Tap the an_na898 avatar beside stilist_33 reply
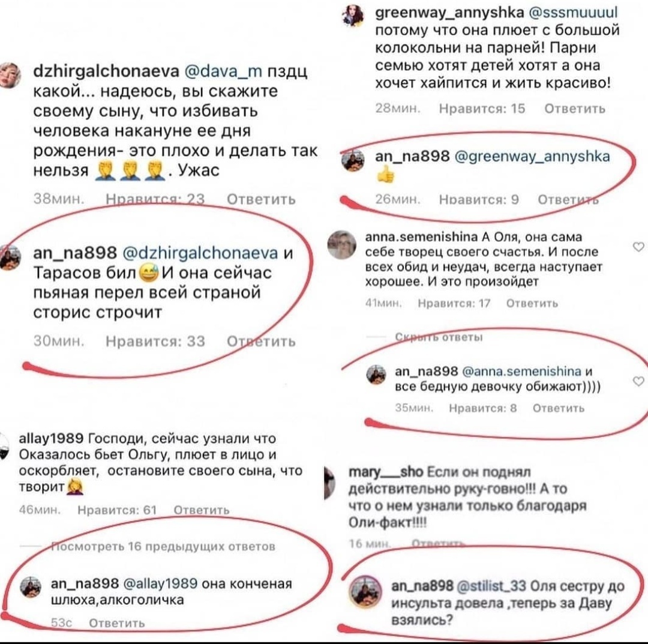Screen dimensions: 648x644 [365, 592]
